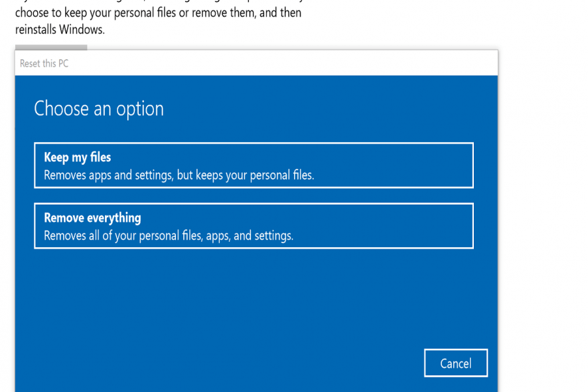Click the white area left of the dialog
This screenshot has width=588, height=392.
click(x=7, y=199)
